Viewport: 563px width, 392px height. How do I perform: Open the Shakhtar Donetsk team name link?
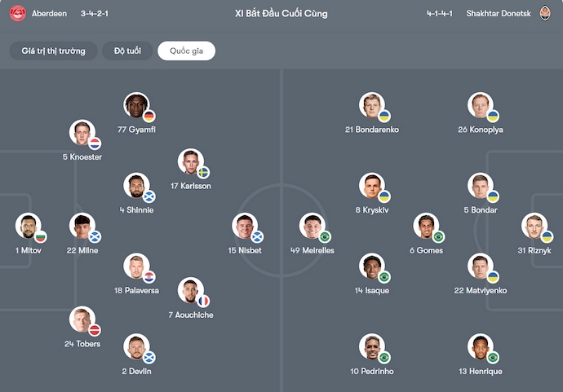tap(499, 14)
